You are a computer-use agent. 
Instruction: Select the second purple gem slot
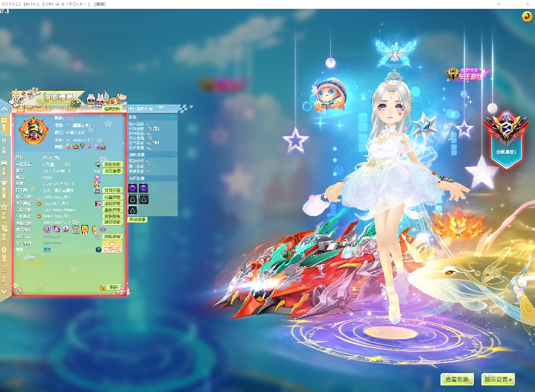(x=143, y=188)
